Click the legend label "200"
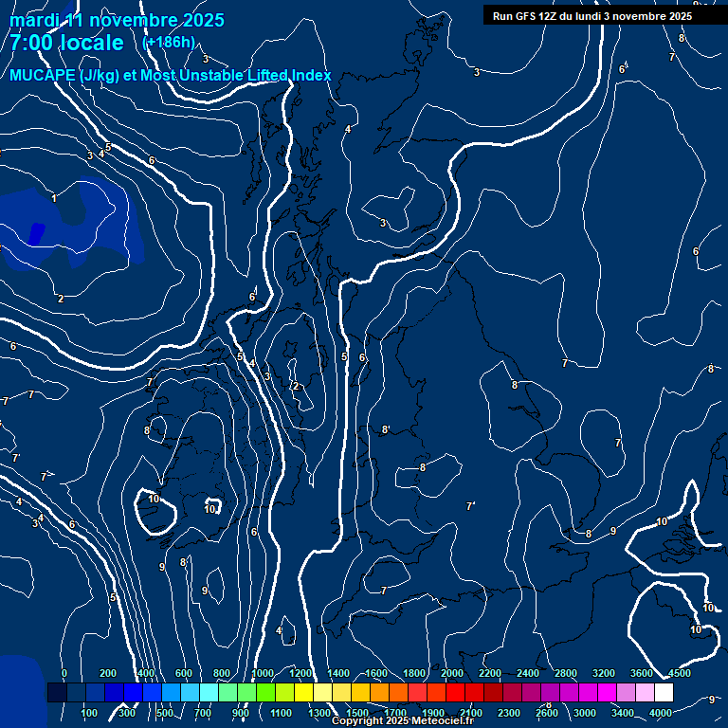This screenshot has width=728, height=728. (108, 673)
